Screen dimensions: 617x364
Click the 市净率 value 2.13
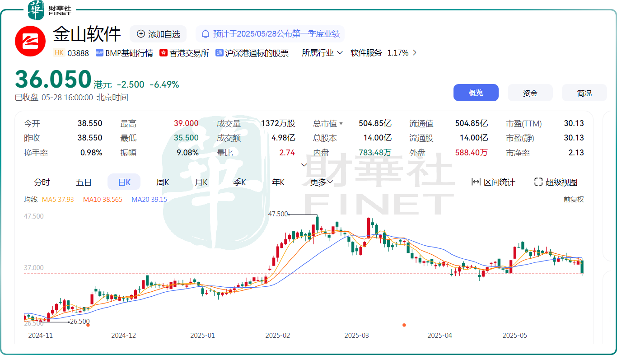576,153
